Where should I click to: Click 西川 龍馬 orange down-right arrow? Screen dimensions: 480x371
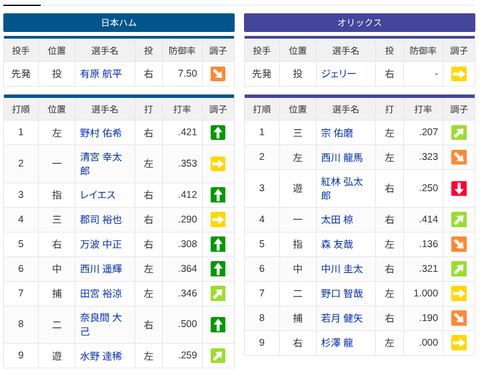[459, 157]
